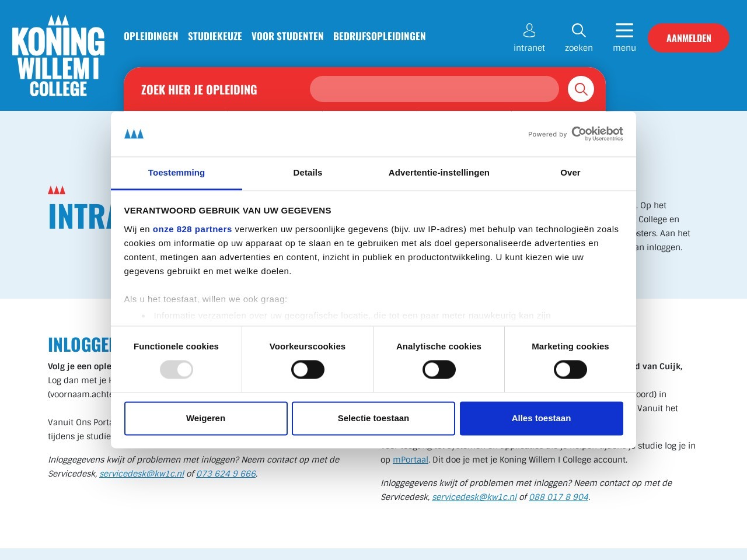Click the Alles toestaan button
Screen dimensions: 747x560
click(541, 418)
